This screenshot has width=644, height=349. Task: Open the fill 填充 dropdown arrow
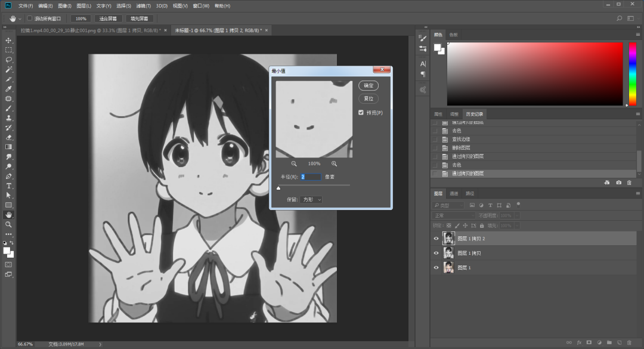pyautogui.click(x=517, y=226)
